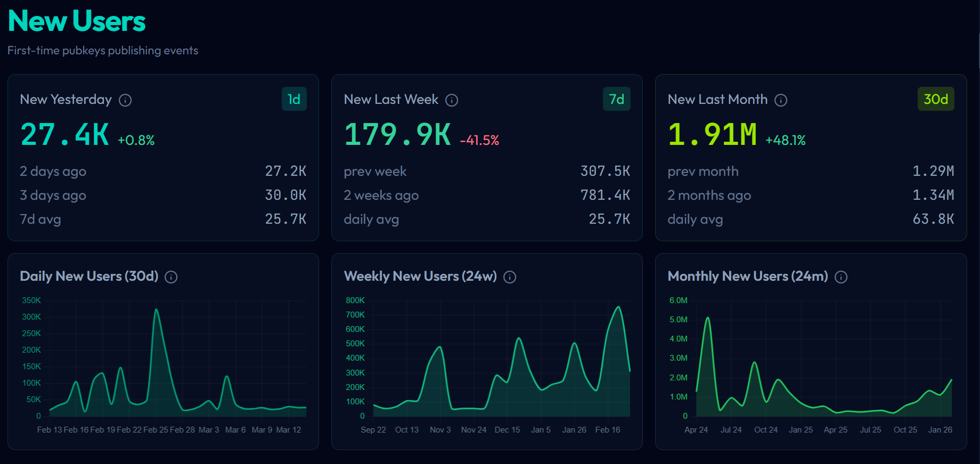Click the 1.91M new last month value

coord(712,135)
